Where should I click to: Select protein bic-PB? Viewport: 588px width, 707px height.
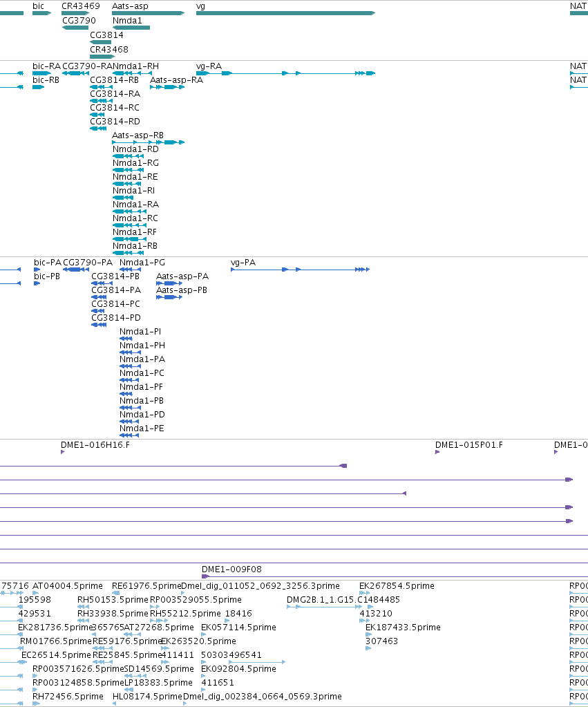[x=37, y=283]
